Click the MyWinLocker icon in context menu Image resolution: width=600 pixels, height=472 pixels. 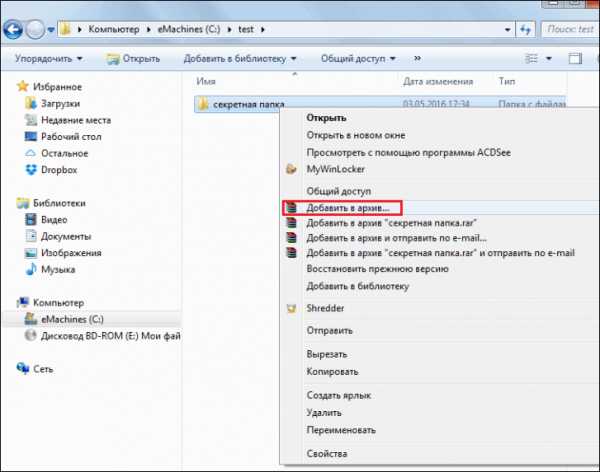[x=291, y=169]
